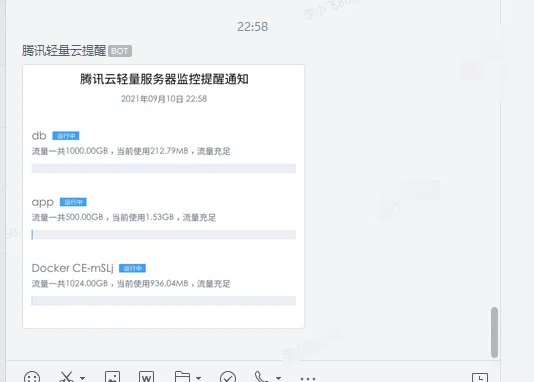
Task: Click the Docker traffic text 936.04MB used
Action: click(x=131, y=283)
